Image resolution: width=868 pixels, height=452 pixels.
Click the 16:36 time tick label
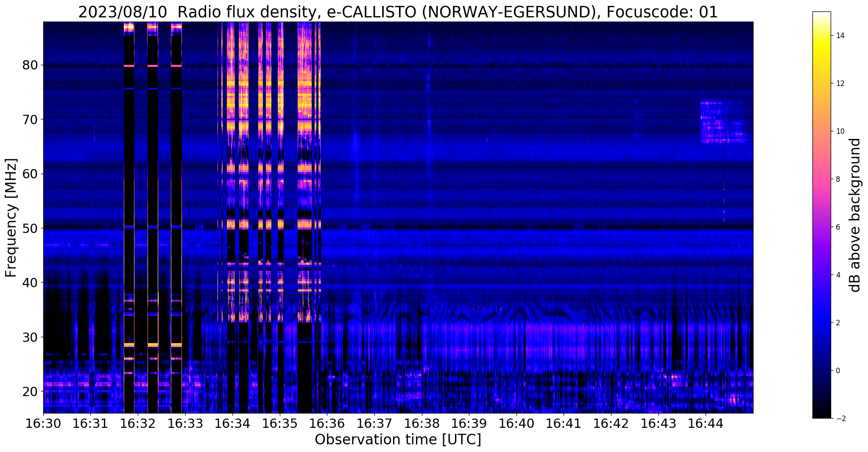pos(327,424)
